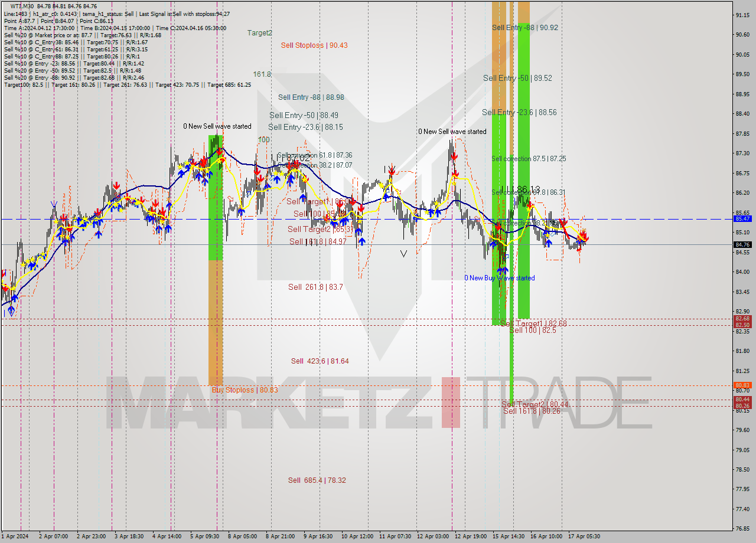Viewport: 756px width, 543px height.
Task: Click the '0 New Buy Wave started' annotation
Action: coord(500,278)
